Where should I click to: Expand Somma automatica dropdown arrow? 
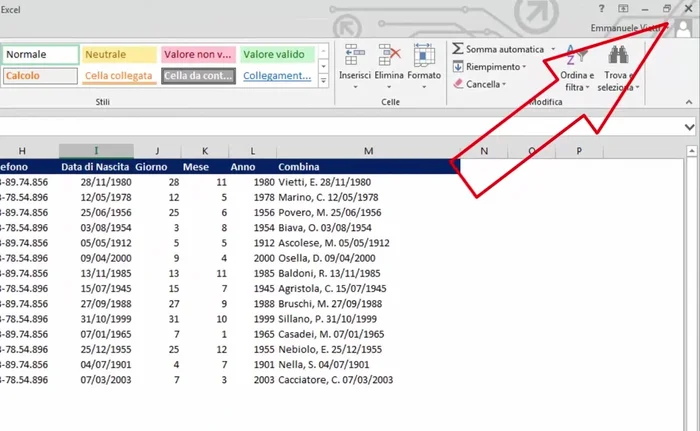pos(553,49)
